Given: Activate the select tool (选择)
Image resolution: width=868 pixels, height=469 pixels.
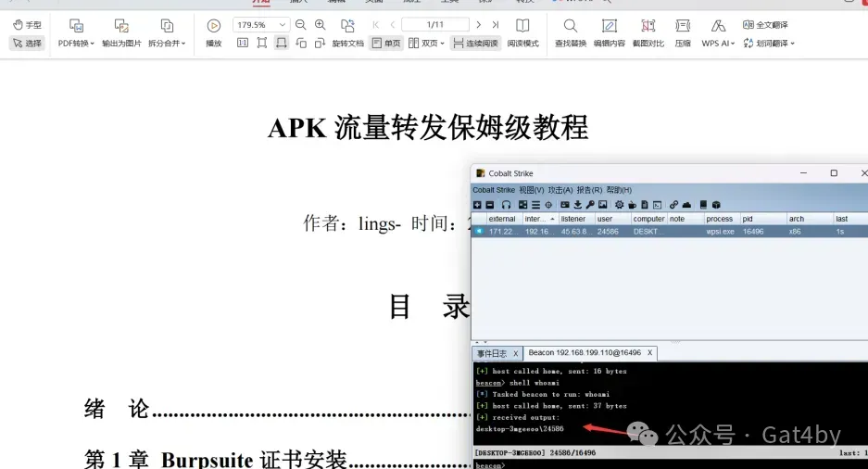Looking at the screenshot, I should (27, 44).
